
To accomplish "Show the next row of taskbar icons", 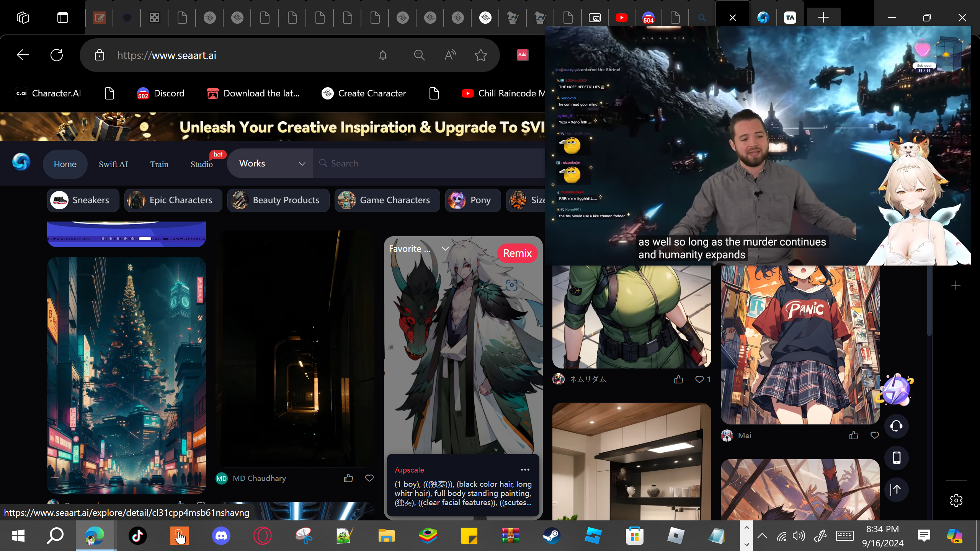I will point(746,544).
